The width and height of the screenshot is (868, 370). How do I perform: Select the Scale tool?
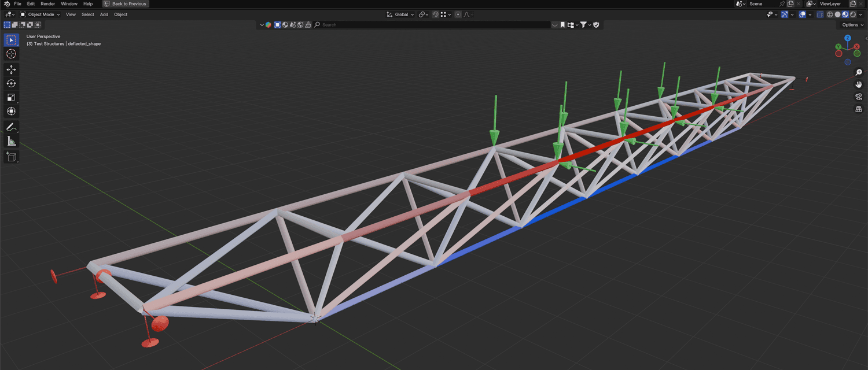12,97
